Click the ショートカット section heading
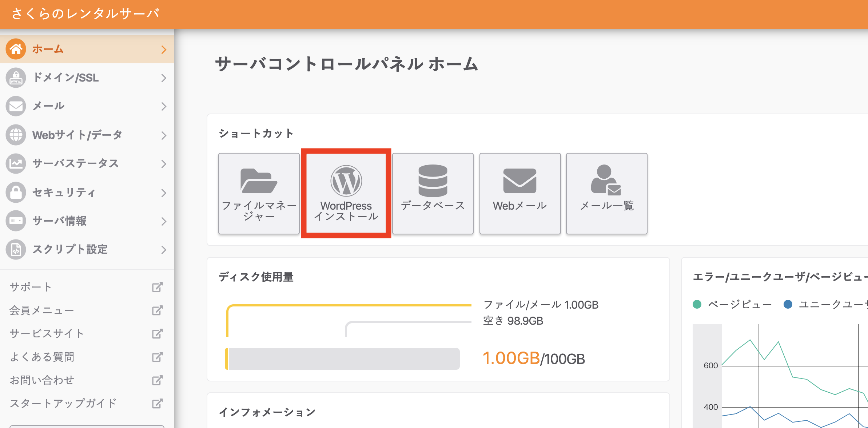 click(256, 134)
